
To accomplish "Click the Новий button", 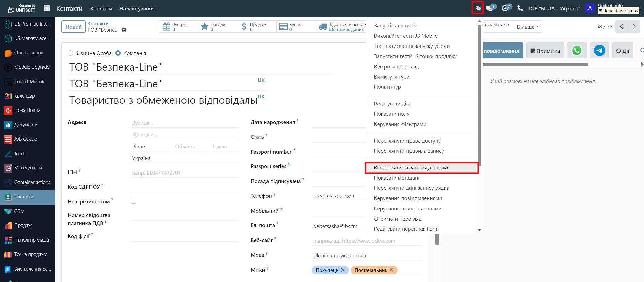I will coord(73,27).
